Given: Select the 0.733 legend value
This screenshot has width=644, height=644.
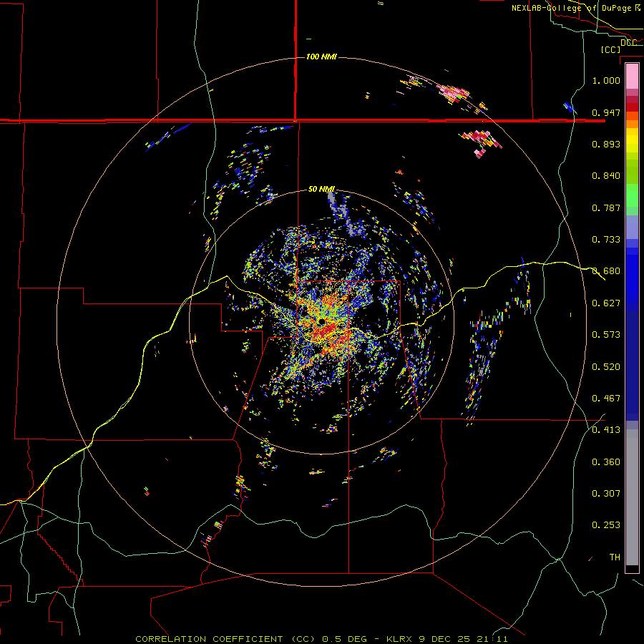Looking at the screenshot, I should click(606, 240).
